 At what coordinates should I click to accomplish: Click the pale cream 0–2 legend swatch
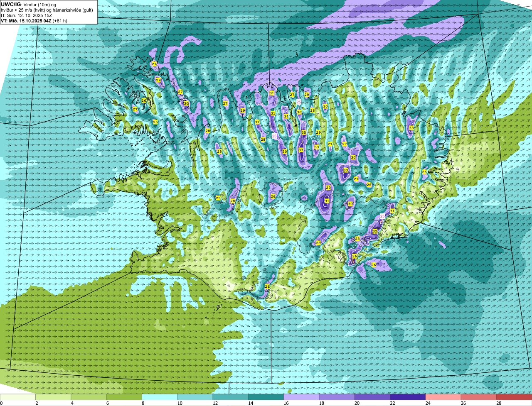tap(18, 397)
